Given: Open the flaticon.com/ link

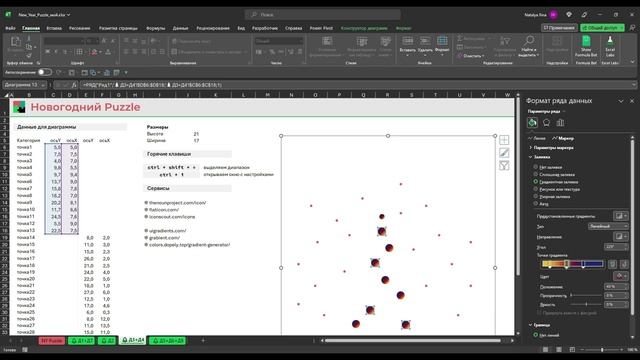Looking at the screenshot, I should pyautogui.click(x=164, y=209).
